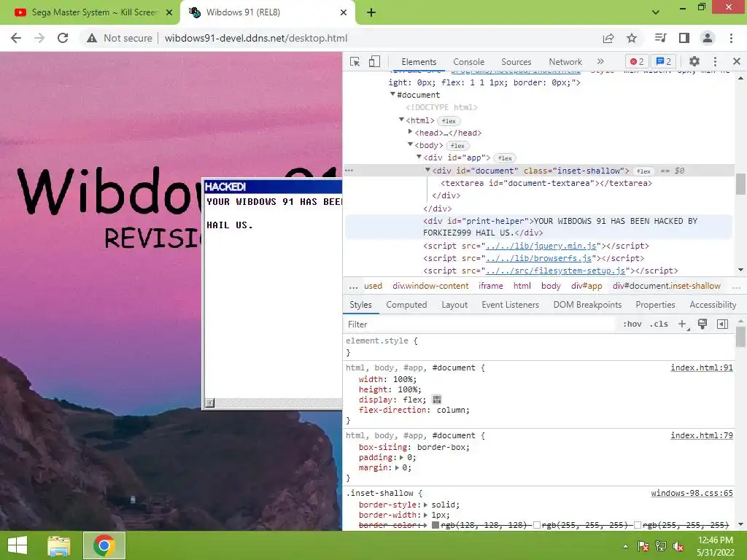
Task: Expand the border-style shorthand triangle
Action: coord(425,505)
